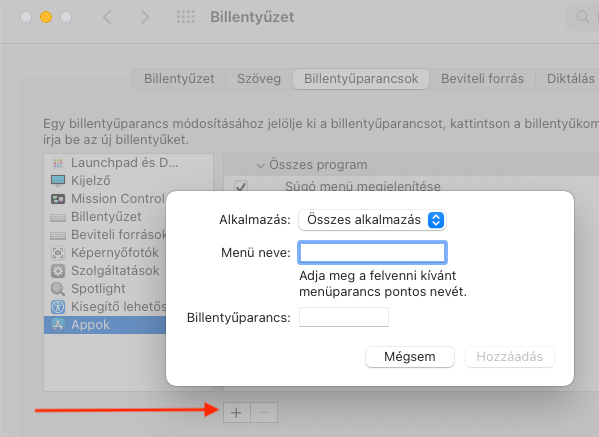Click the Kijelző display icon
This screenshot has height=437, width=599.
(x=58, y=181)
